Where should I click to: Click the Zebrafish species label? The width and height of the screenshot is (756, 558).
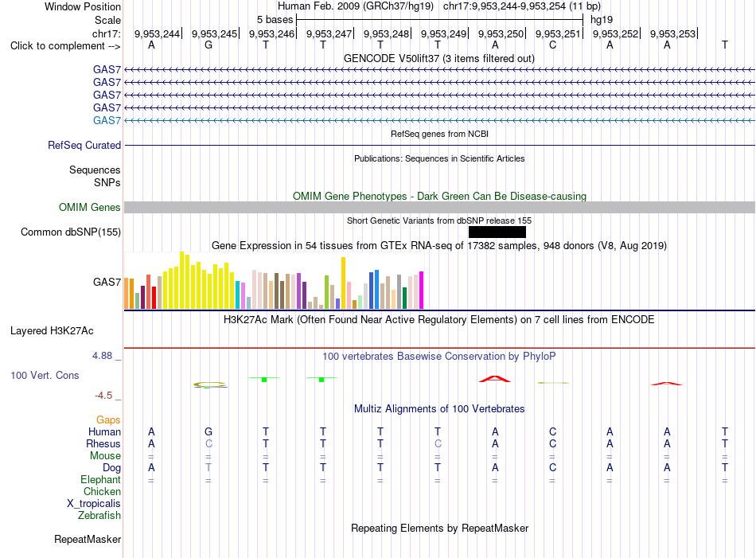pyautogui.click(x=99, y=515)
